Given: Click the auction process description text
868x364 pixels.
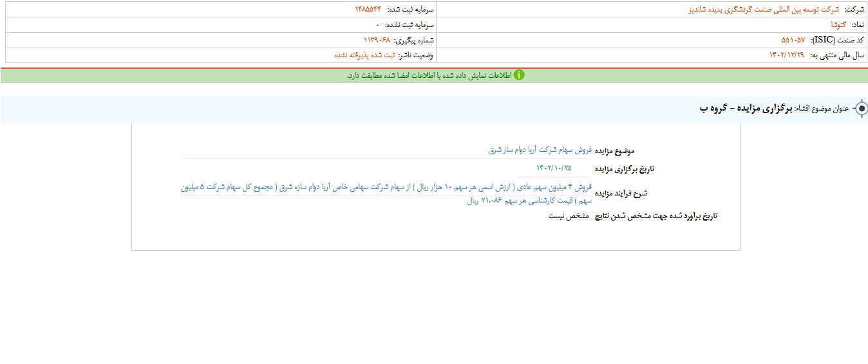Looking at the screenshot, I should 386,194.
